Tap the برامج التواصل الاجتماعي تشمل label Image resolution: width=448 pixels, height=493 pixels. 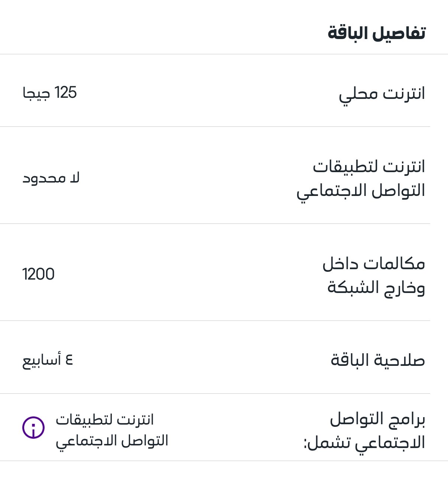[x=364, y=431]
